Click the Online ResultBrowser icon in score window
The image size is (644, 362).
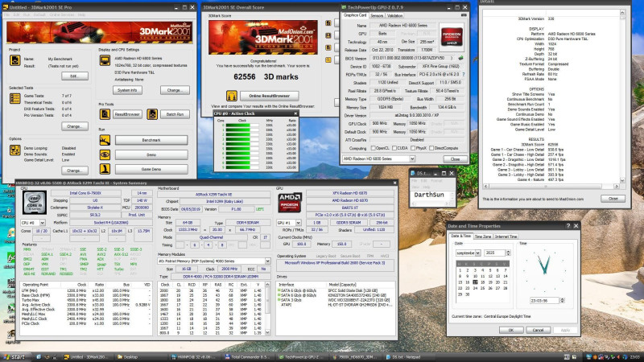pyautogui.click(x=231, y=96)
